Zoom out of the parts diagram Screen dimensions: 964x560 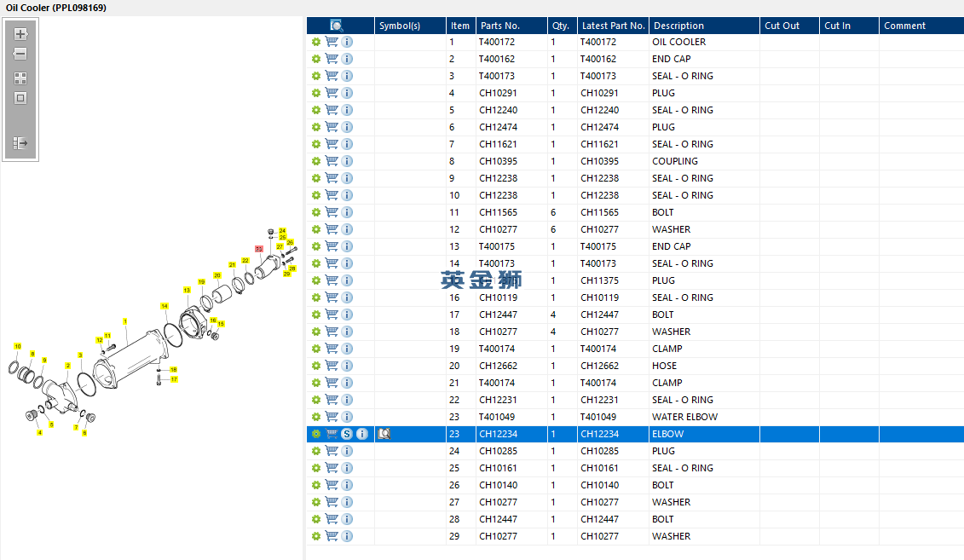click(20, 54)
